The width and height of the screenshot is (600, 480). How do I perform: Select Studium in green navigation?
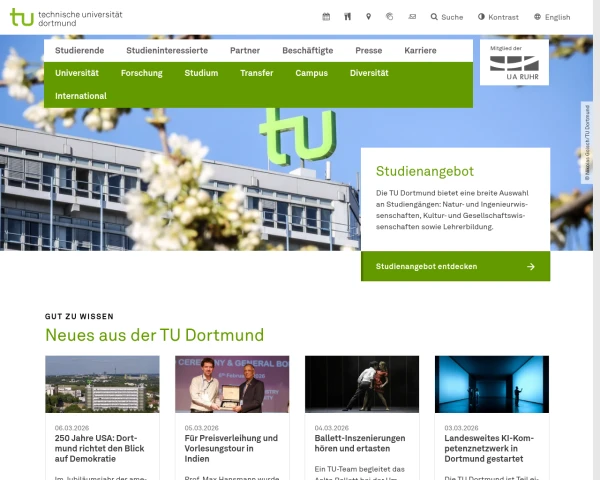[201, 73]
